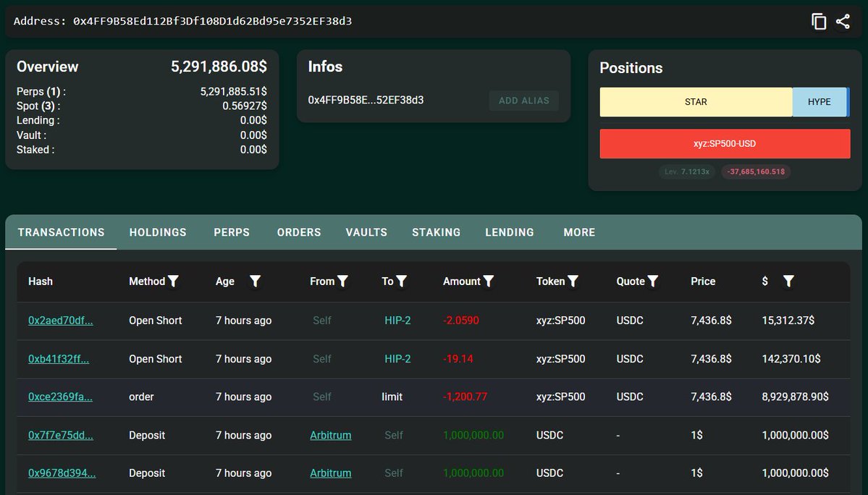This screenshot has height=495, width=868.
Task: Open the dollar value column filter
Action: click(788, 282)
